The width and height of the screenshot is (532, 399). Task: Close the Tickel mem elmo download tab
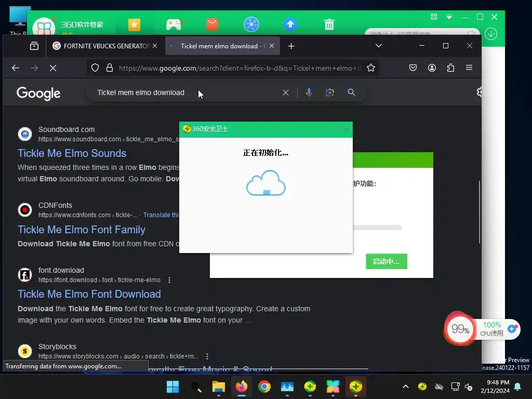coord(272,46)
